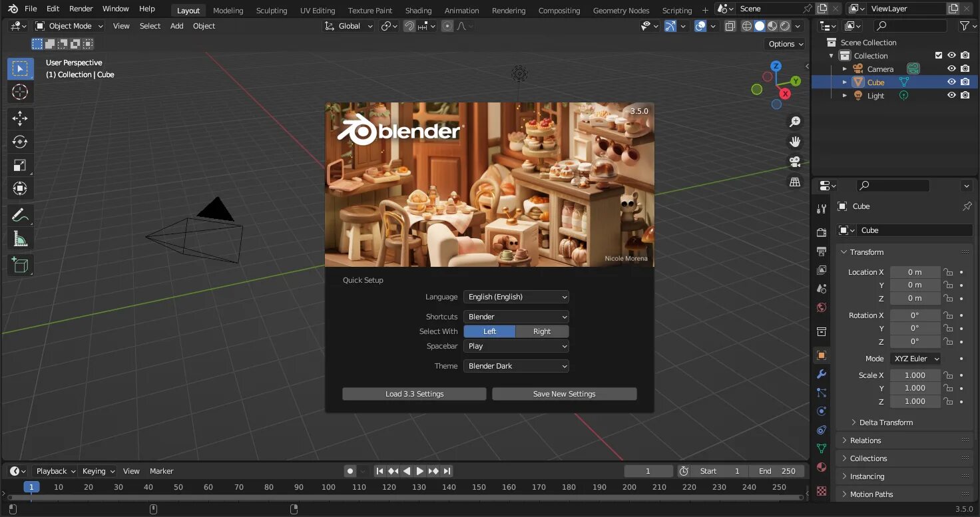Open Modifier properties wrench icon
Viewport: 980px width, 517px height.
(x=822, y=374)
